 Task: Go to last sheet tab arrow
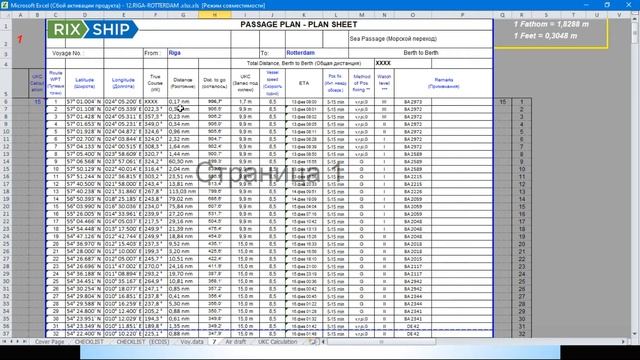(x=24, y=341)
